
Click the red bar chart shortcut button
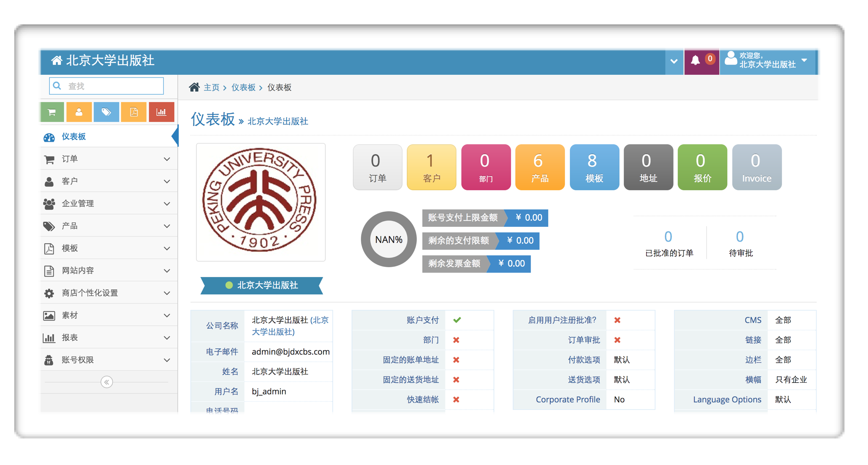pyautogui.click(x=161, y=112)
